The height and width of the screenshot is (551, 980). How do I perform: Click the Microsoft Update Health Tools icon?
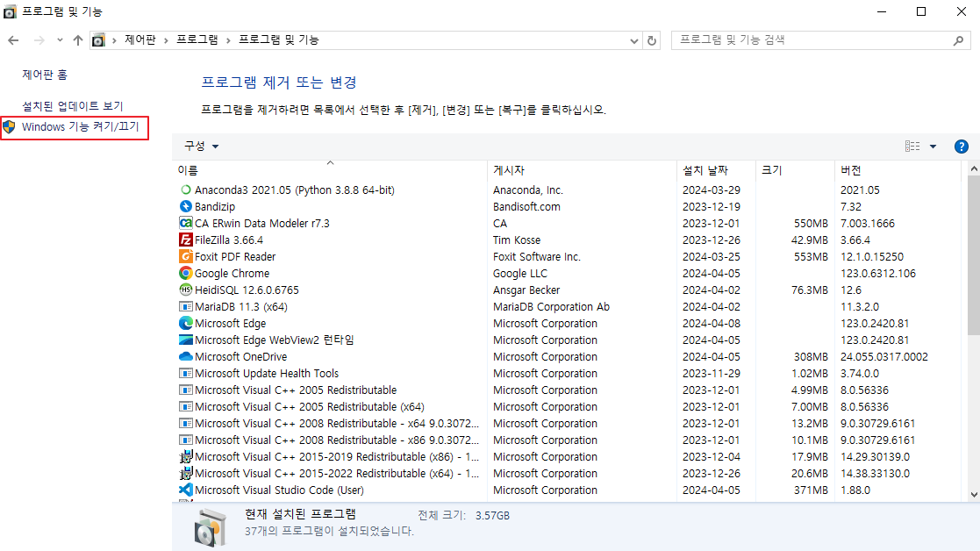click(x=186, y=374)
